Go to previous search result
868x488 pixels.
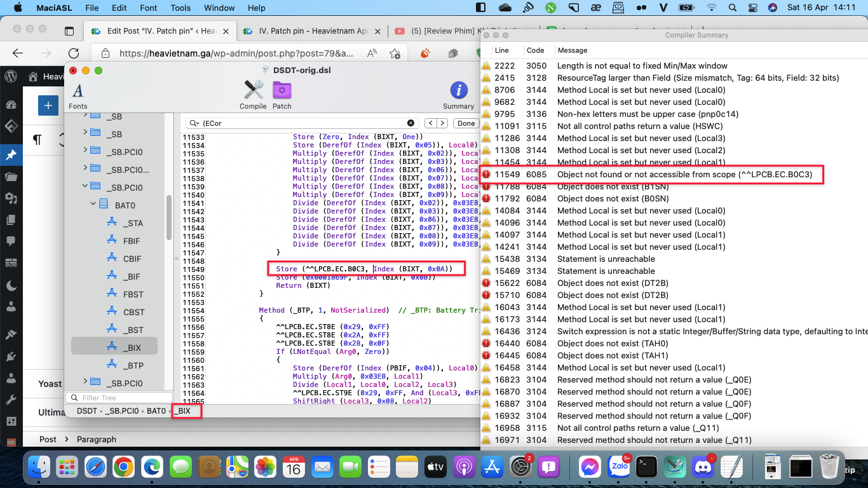pos(430,123)
